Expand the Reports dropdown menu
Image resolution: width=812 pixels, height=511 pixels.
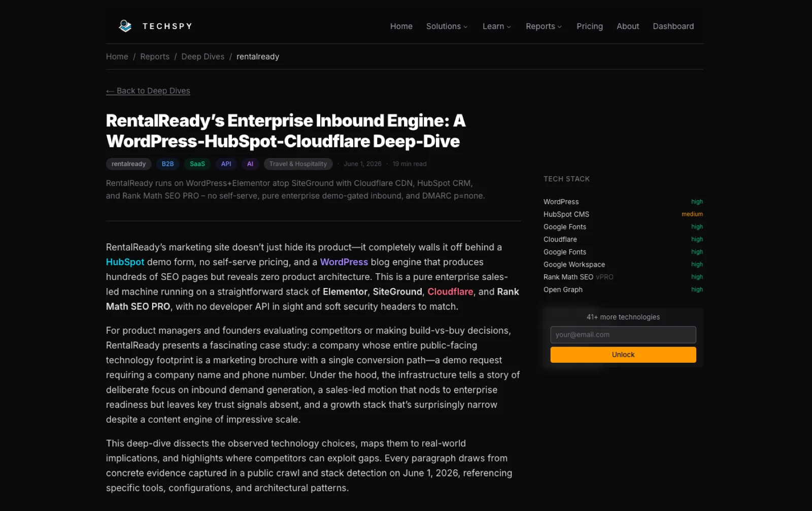[544, 26]
